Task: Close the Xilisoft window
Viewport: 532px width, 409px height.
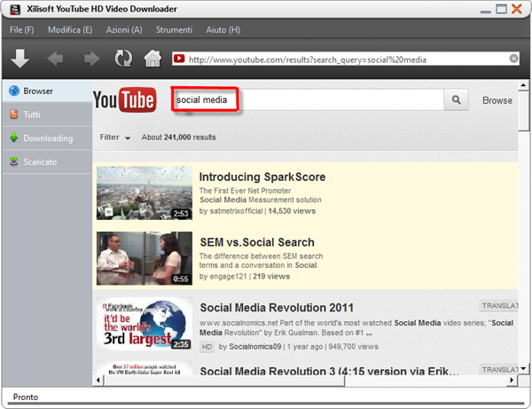Action: 516,9
